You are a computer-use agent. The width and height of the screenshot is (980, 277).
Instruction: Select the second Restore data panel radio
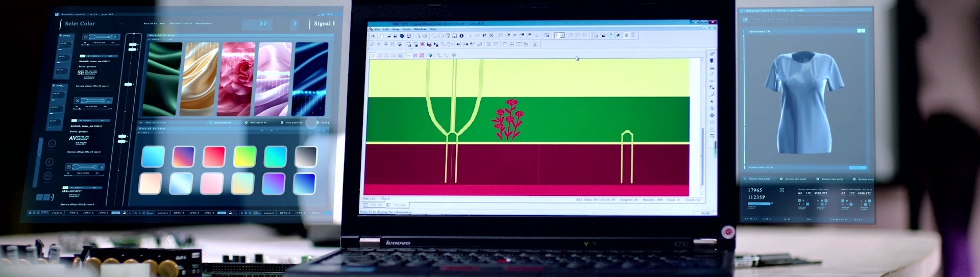pos(818,179)
